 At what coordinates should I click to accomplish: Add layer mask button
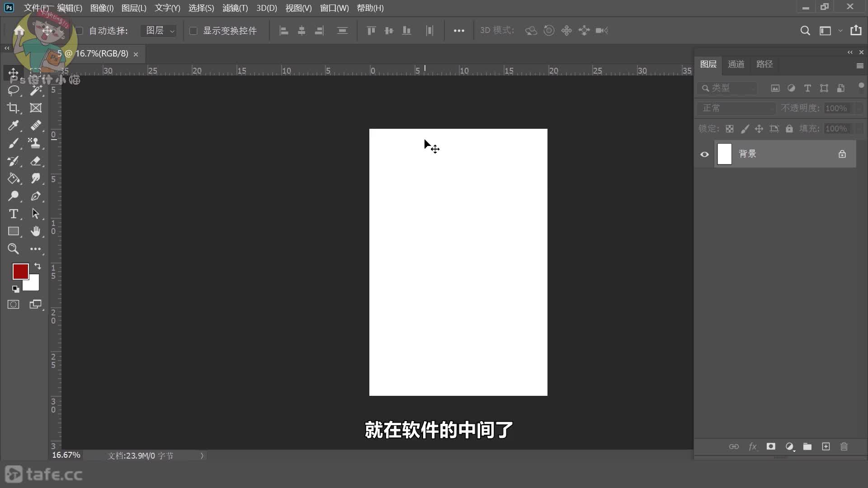[771, 446]
